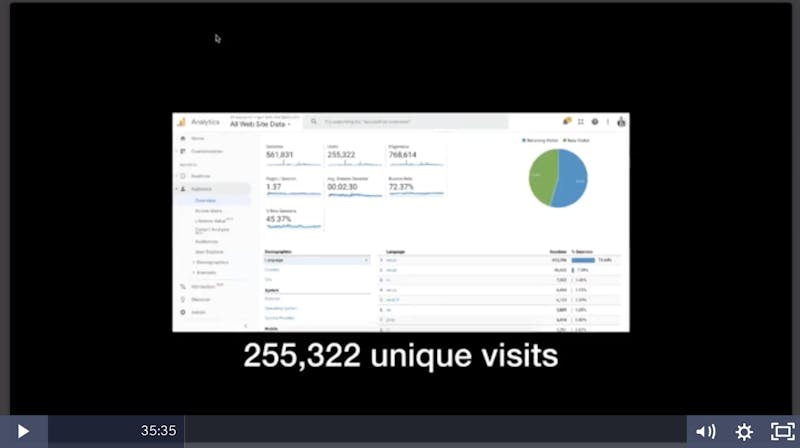800x448 pixels.
Task: Play the video
Action: coord(23,431)
